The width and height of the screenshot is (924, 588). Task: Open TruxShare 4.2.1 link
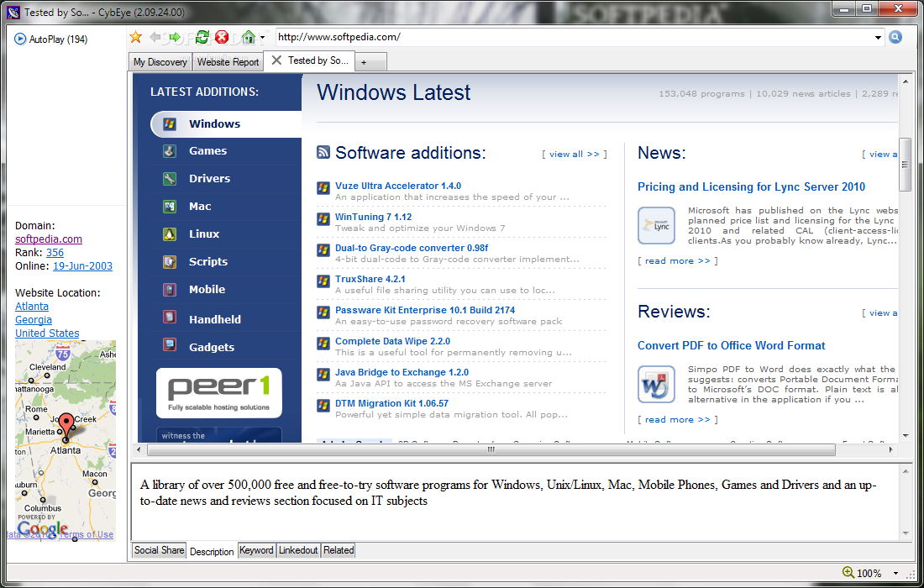click(x=370, y=279)
